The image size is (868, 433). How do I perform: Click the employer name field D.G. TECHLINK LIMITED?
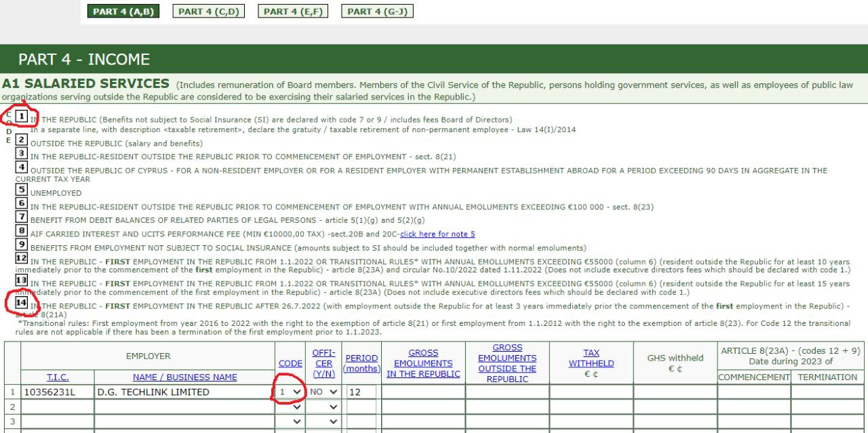[184, 392]
